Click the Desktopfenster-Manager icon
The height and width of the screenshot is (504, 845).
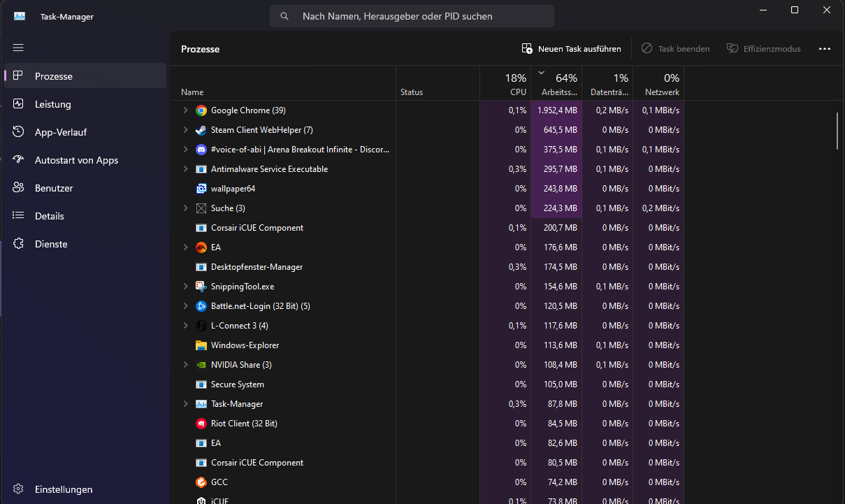tap(201, 267)
